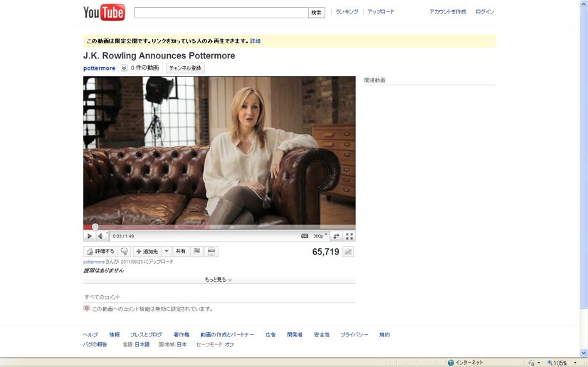
Task: Click the チャンネル登録 subscribe button
Action: (185, 68)
